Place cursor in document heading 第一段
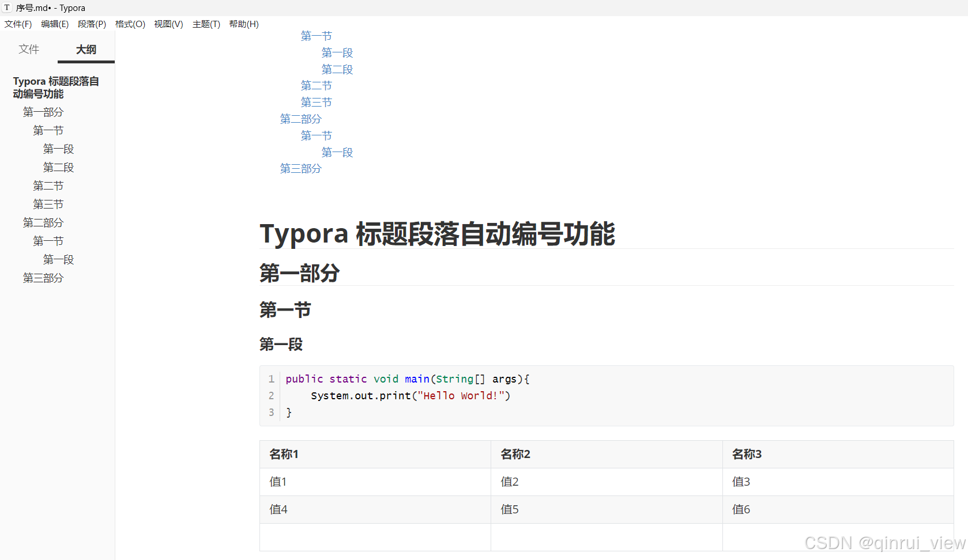Screen dimensions: 968x560 281,345
